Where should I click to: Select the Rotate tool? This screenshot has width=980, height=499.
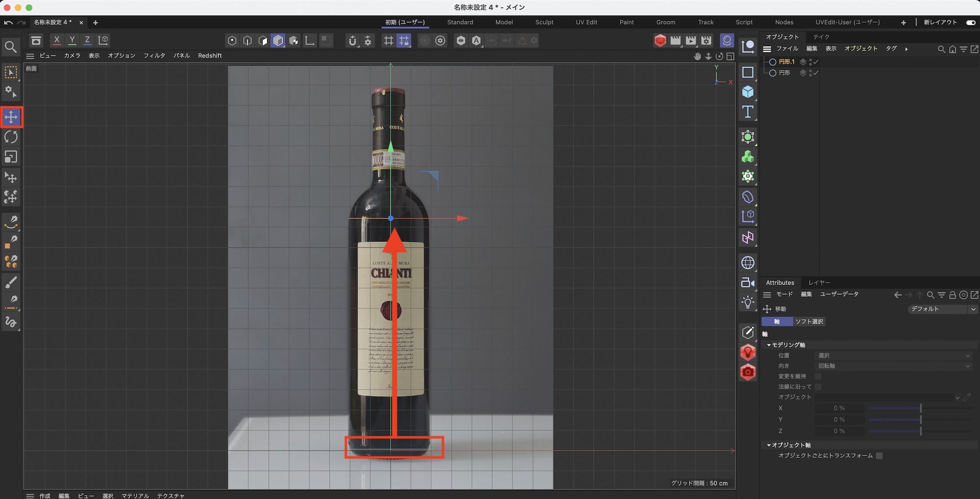point(11,137)
